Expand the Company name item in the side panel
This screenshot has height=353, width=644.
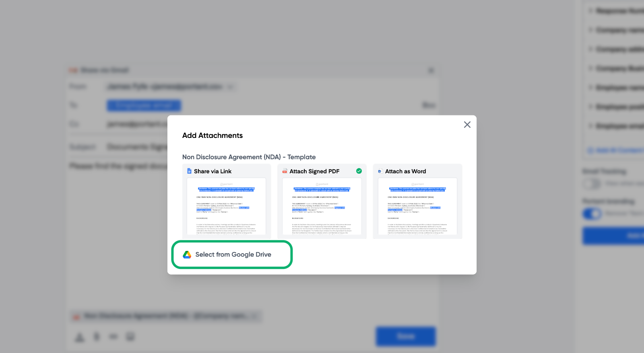(590, 30)
